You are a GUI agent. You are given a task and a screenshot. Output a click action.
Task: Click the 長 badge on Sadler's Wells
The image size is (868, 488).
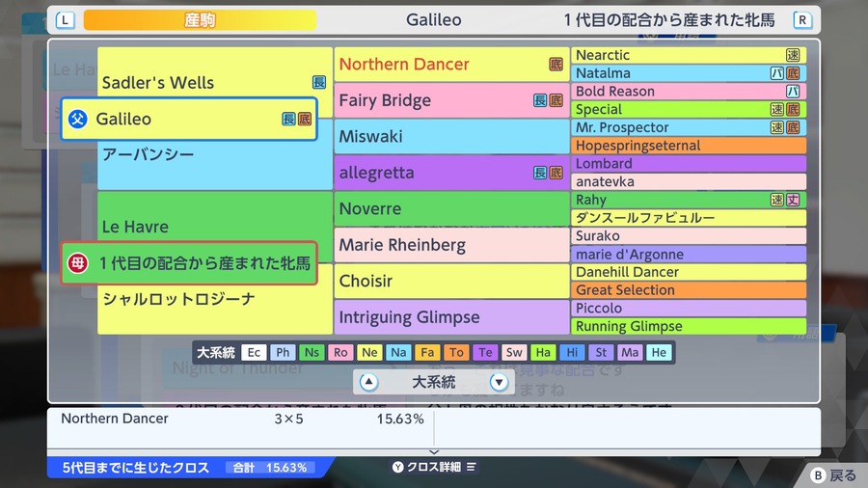click(319, 82)
